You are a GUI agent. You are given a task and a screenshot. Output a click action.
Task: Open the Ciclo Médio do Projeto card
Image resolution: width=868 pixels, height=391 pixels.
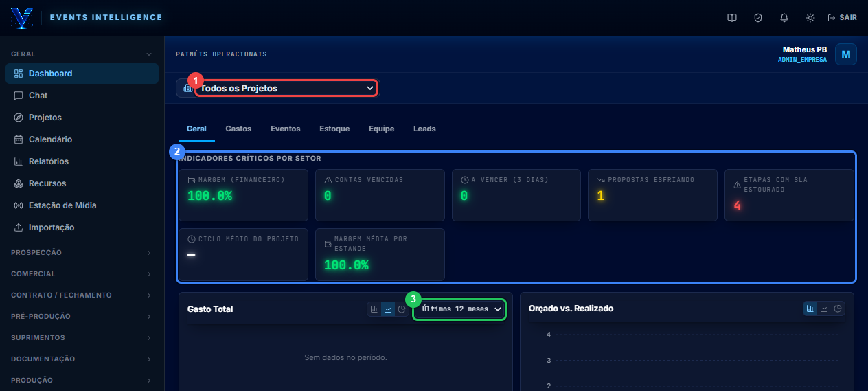point(243,254)
